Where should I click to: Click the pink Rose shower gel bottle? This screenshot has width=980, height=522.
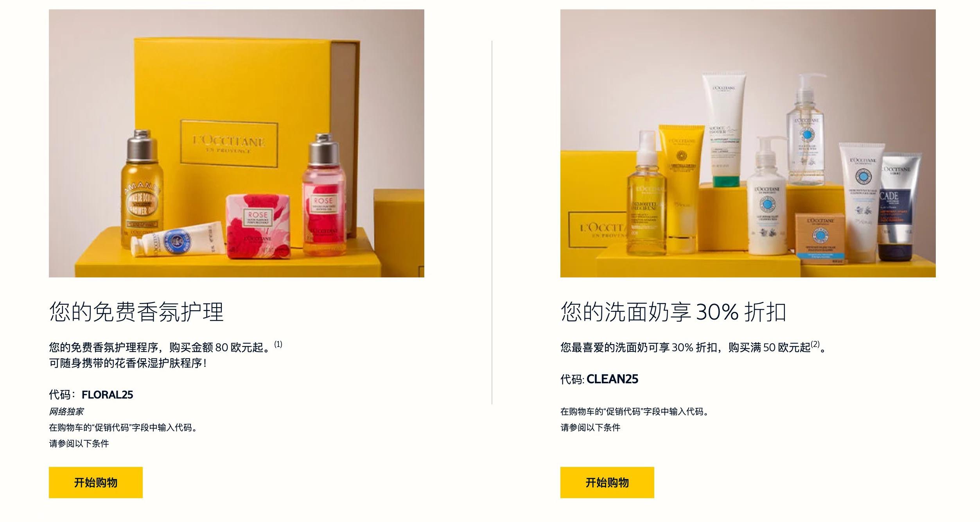click(x=324, y=195)
